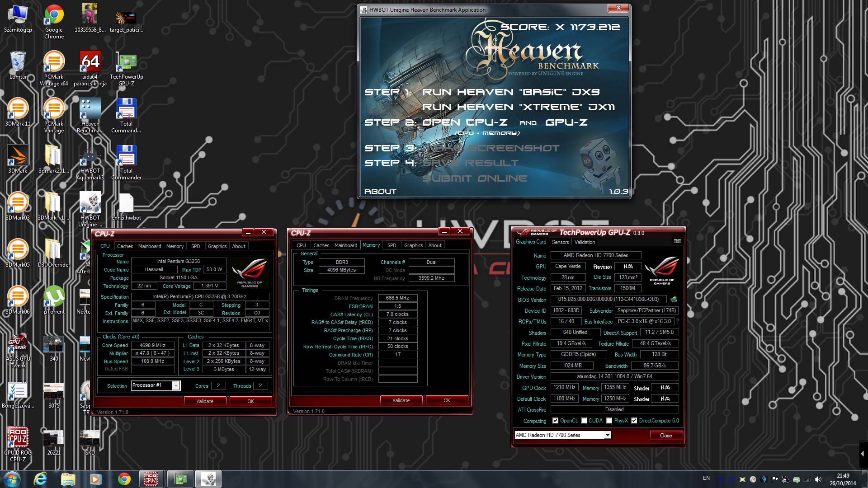Open the 3075 screenshot thumbnail on desktop

click(x=54, y=394)
